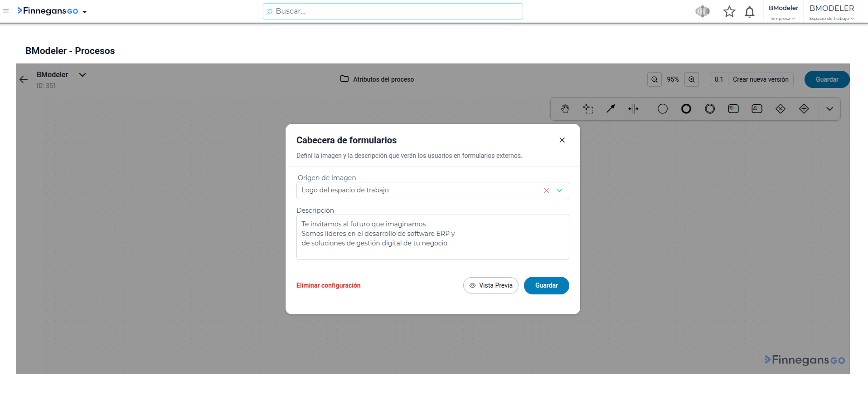This screenshot has width=868, height=411.
Task: Click Eliminar configuración link
Action: tap(329, 285)
